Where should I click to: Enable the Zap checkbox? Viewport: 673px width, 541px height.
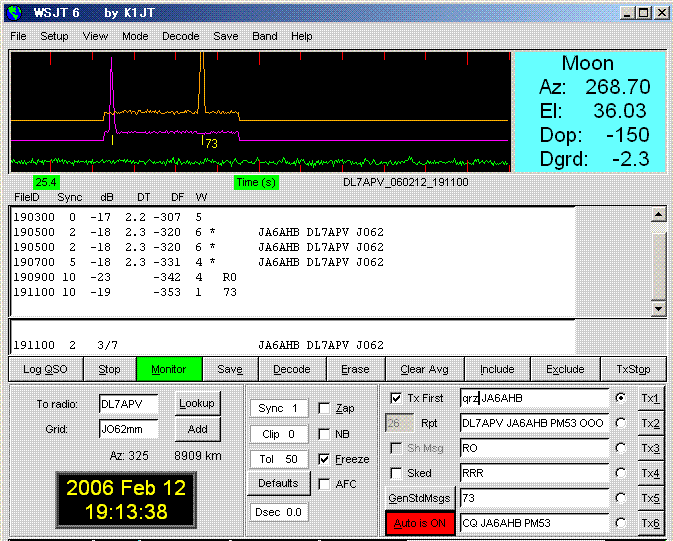tap(323, 408)
